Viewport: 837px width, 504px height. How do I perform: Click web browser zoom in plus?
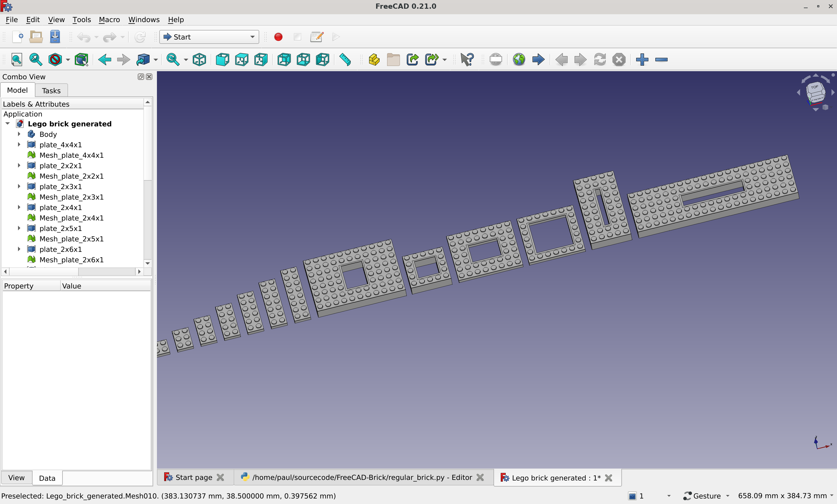click(x=642, y=60)
